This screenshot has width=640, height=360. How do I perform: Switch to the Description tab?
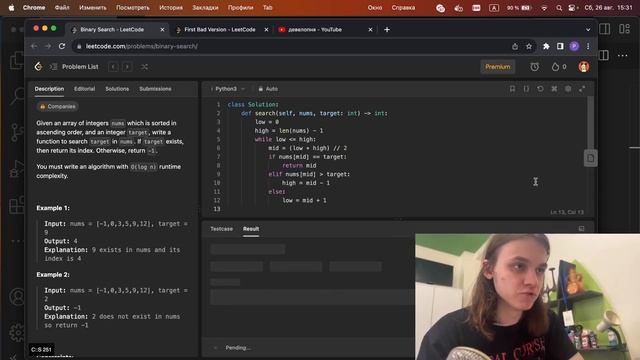[x=49, y=89]
